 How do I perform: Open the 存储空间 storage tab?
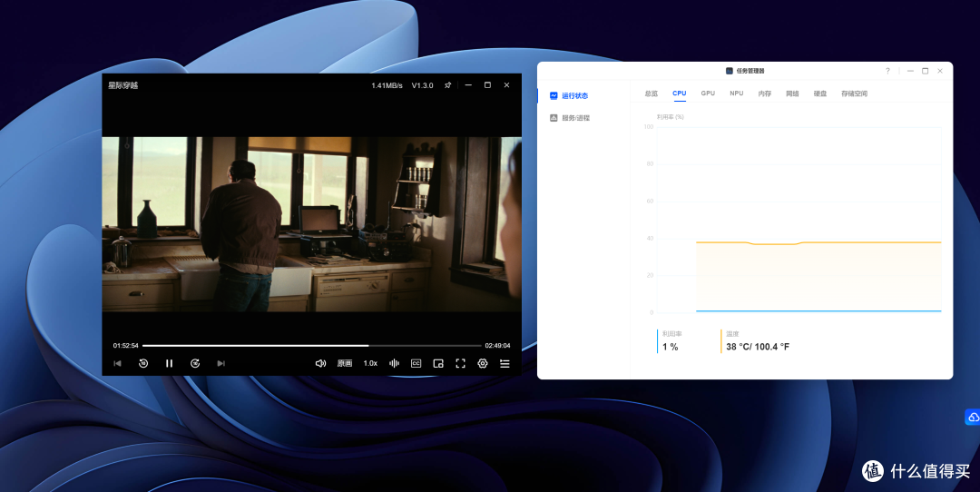pos(854,93)
